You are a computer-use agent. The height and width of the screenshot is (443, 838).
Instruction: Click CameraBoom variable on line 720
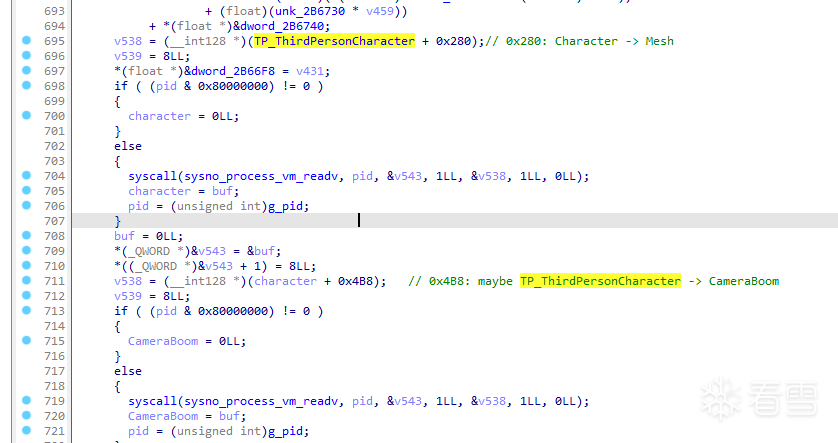click(x=163, y=416)
